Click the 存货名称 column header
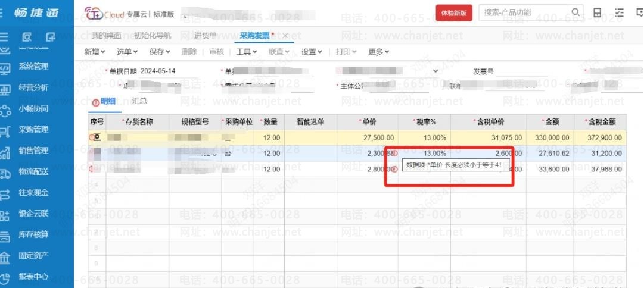This screenshot has width=644, height=288. point(138,122)
